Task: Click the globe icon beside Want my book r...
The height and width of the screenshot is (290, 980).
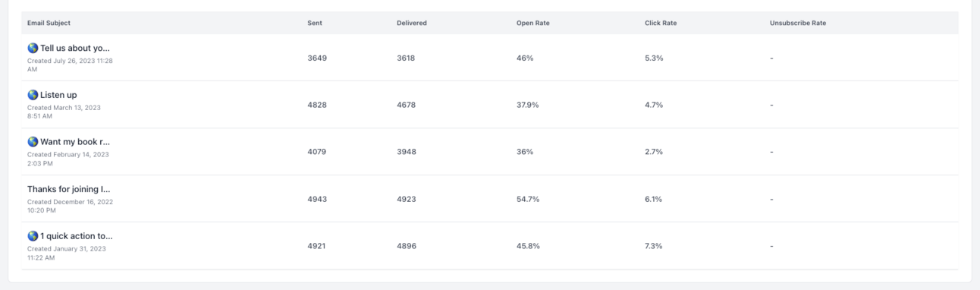Action: pyautogui.click(x=33, y=142)
